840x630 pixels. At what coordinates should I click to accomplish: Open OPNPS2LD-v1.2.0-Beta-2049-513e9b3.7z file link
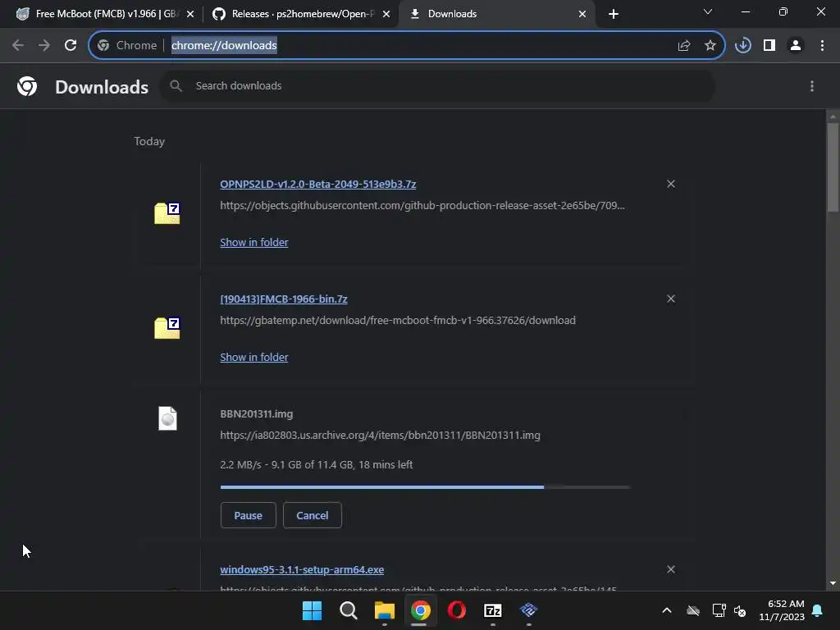point(318,185)
